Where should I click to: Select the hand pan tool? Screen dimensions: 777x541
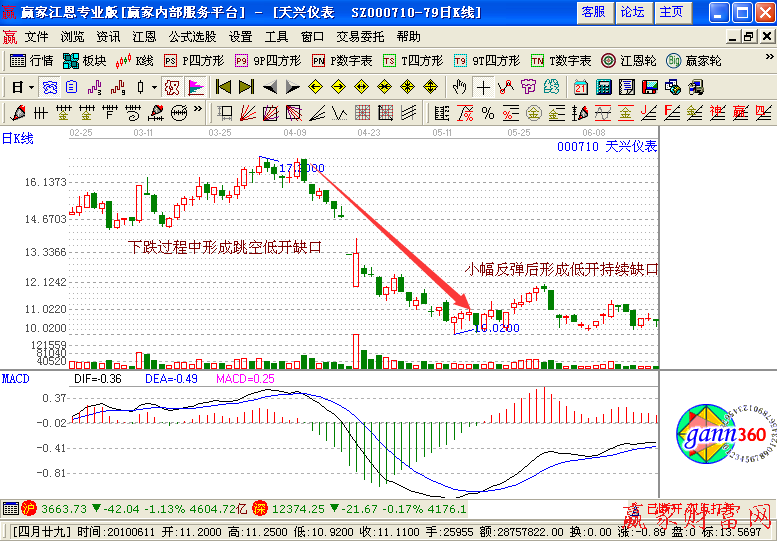pos(460,86)
